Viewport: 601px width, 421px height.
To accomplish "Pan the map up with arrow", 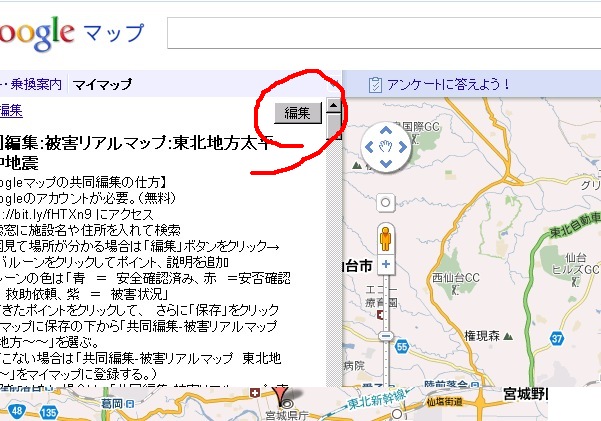I will 386,130.
